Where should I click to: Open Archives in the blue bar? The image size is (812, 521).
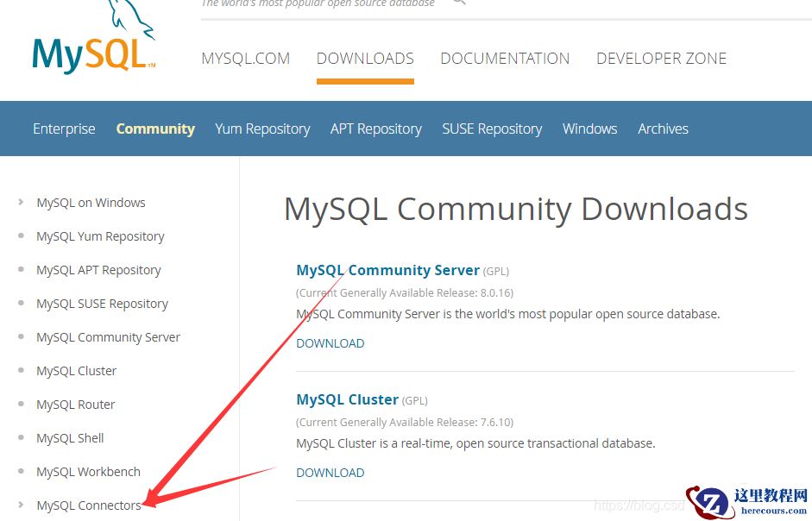coord(663,129)
